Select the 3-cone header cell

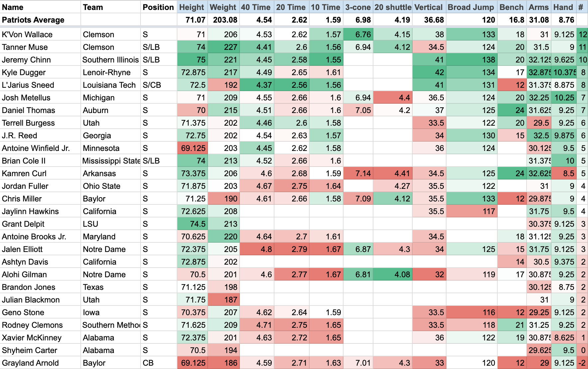pos(358,7)
